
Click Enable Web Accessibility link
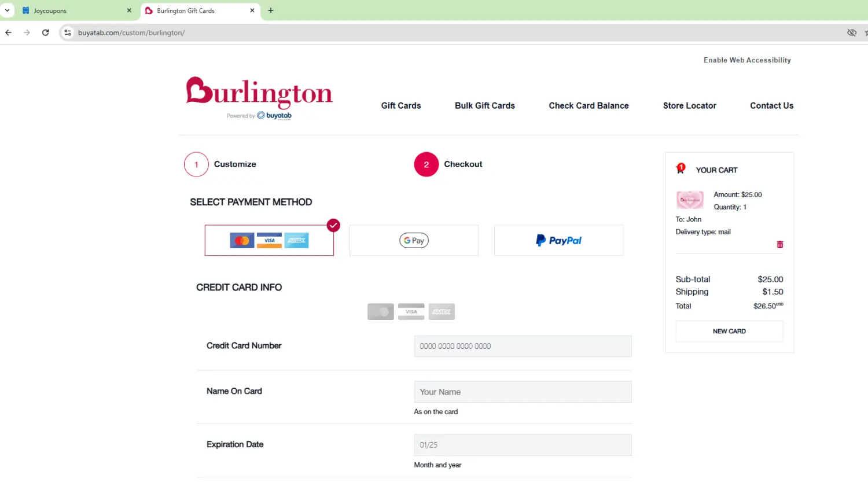(x=747, y=60)
